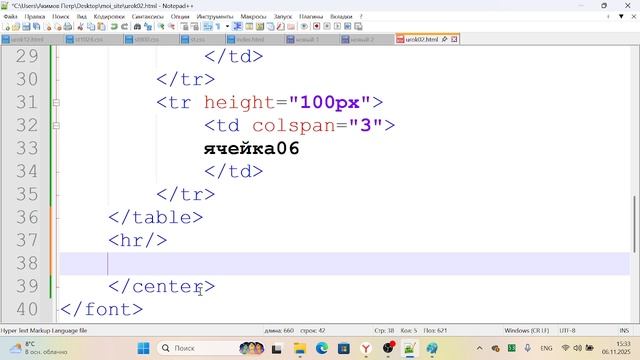Toggle the Document Map panel icon
This screenshot has width=640, height=360.
tap(260, 27)
